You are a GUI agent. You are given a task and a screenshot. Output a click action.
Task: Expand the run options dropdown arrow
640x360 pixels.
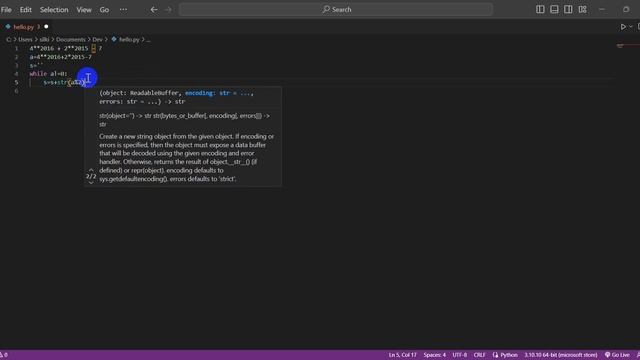tap(631, 27)
